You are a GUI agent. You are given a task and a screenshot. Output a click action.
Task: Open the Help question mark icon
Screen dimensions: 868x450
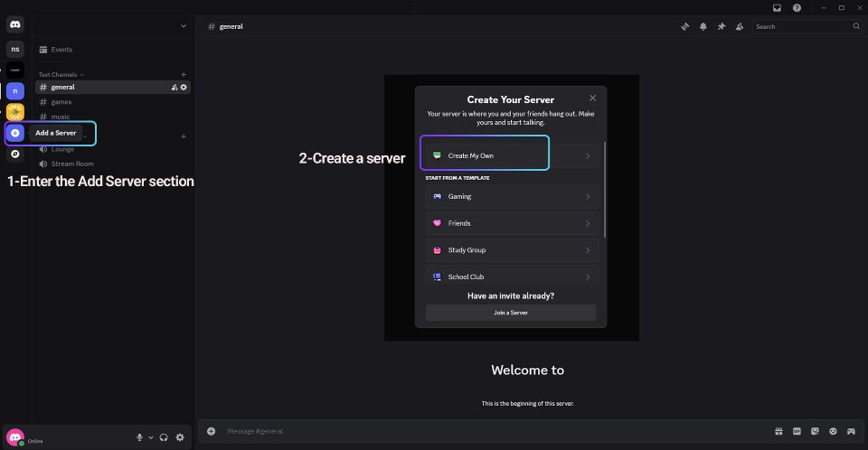797,8
